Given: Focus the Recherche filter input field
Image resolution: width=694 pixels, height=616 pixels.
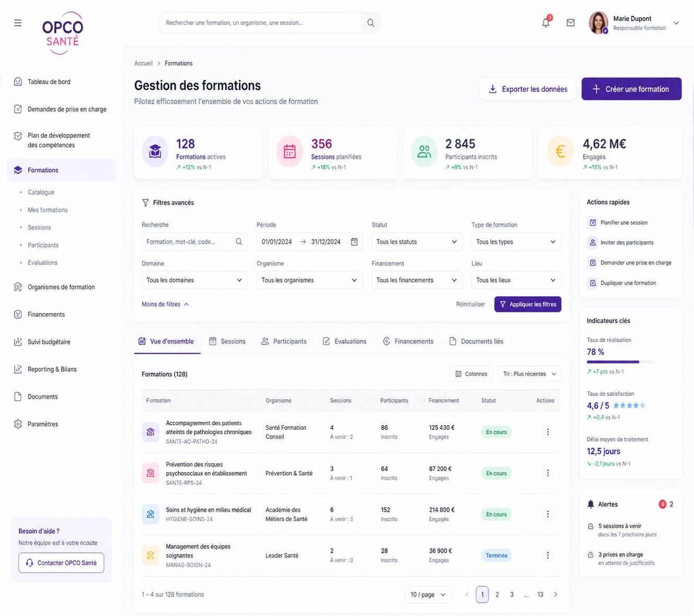Looking at the screenshot, I should coord(195,242).
